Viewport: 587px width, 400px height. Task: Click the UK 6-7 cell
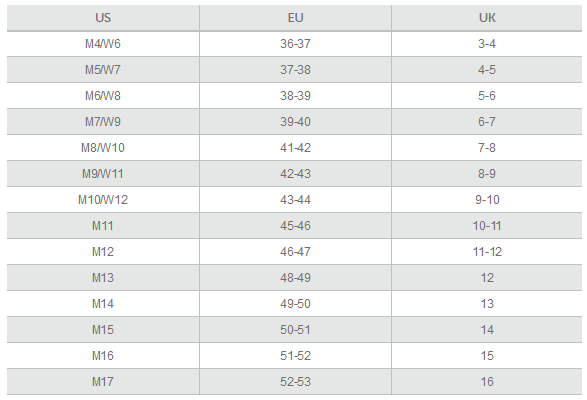point(487,122)
